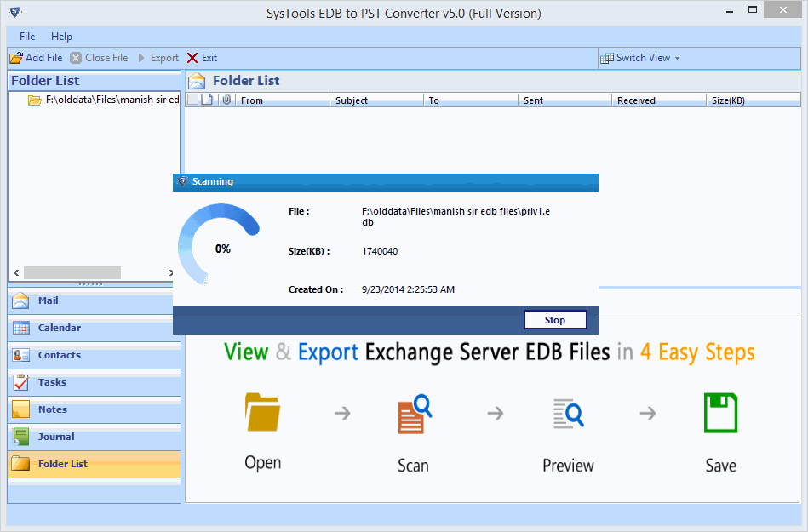
Task: Open the Notes navigation pane
Action: tap(94, 410)
